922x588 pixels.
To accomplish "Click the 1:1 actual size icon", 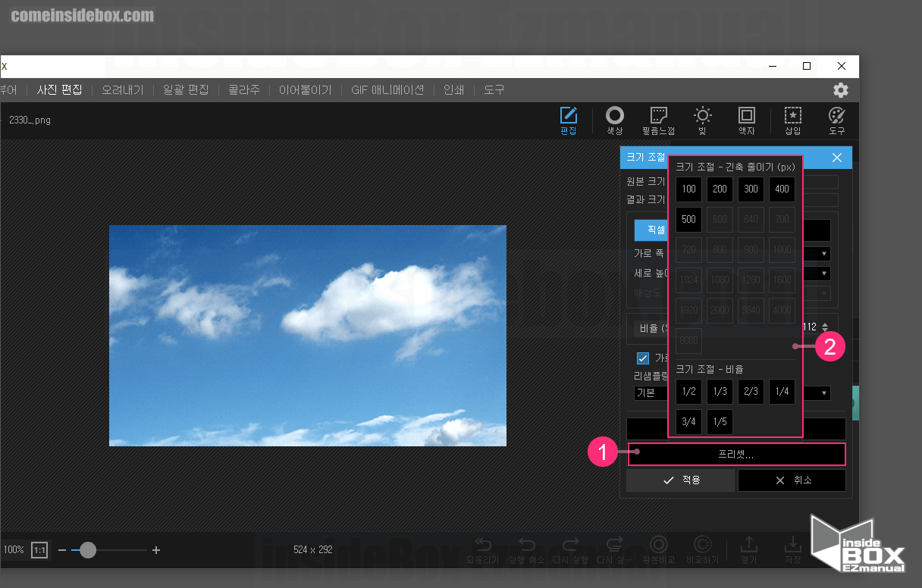I will pyautogui.click(x=39, y=550).
